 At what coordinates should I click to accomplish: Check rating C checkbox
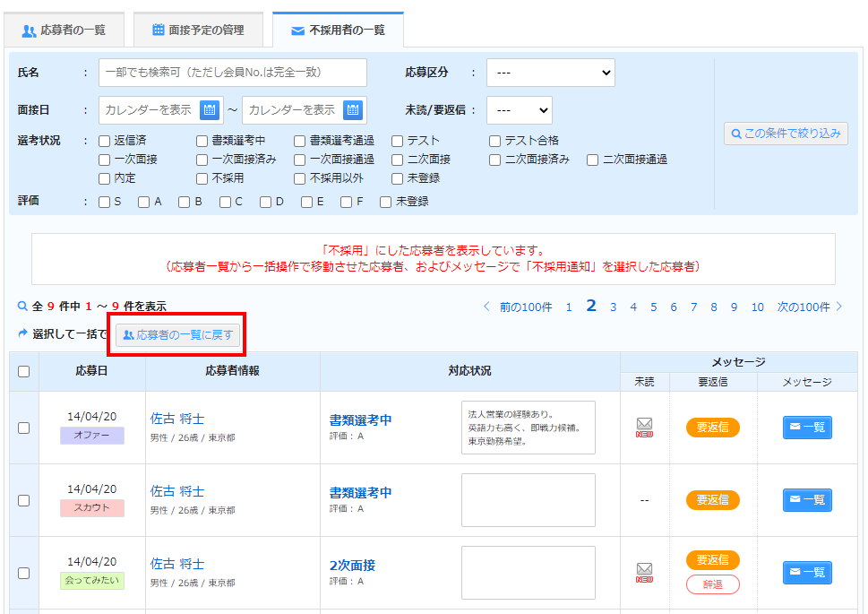click(226, 203)
